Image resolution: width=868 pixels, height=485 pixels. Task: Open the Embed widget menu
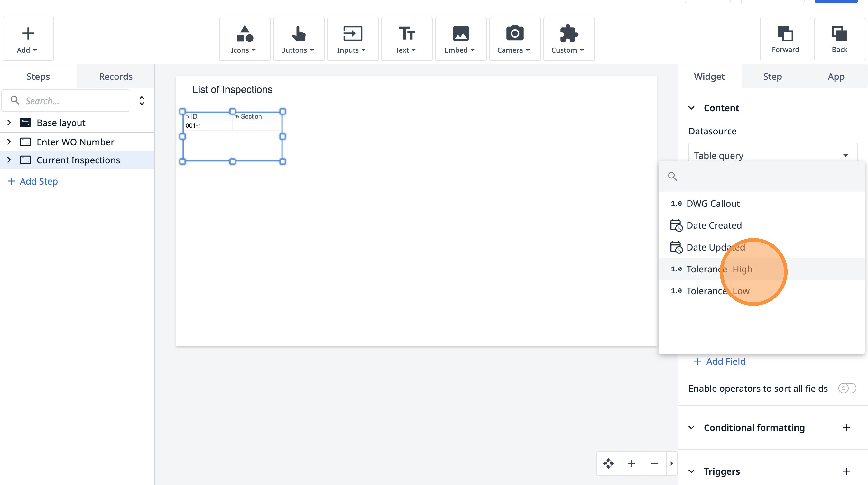pyautogui.click(x=460, y=39)
